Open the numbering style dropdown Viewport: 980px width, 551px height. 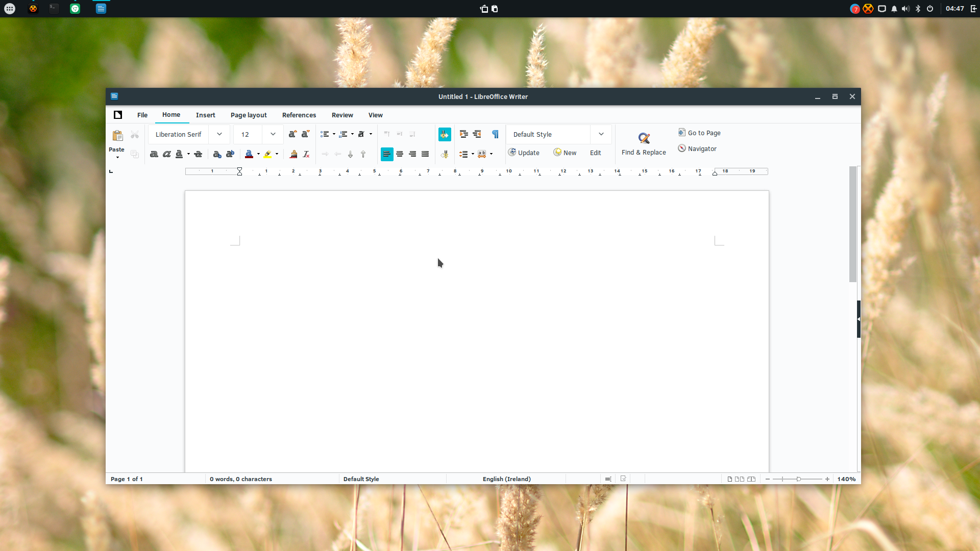[352, 134]
